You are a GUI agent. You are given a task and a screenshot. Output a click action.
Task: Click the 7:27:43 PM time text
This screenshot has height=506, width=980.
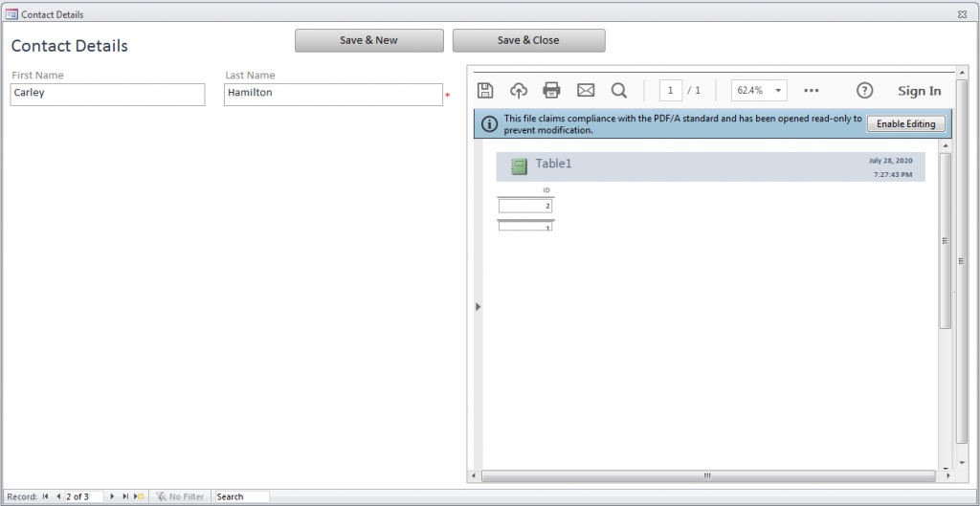coord(893,174)
